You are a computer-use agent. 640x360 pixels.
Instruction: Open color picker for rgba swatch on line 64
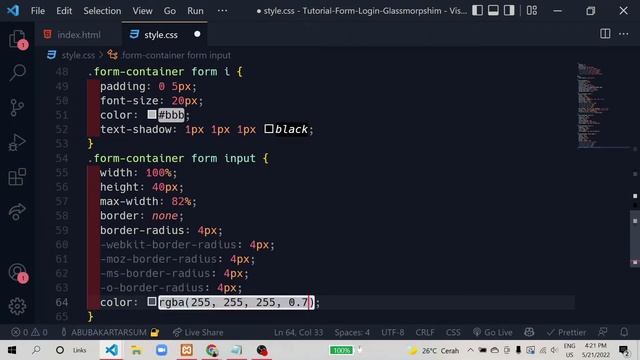coord(152,302)
